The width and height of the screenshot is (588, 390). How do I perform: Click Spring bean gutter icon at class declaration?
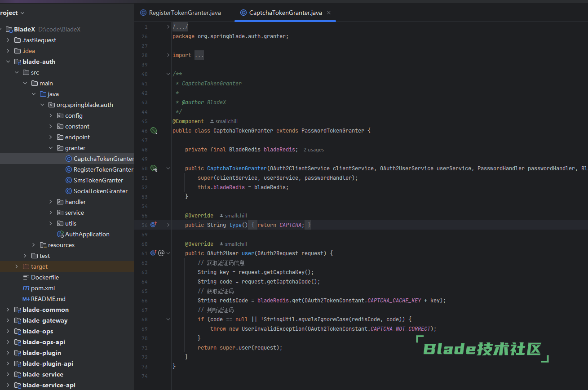[x=154, y=131]
